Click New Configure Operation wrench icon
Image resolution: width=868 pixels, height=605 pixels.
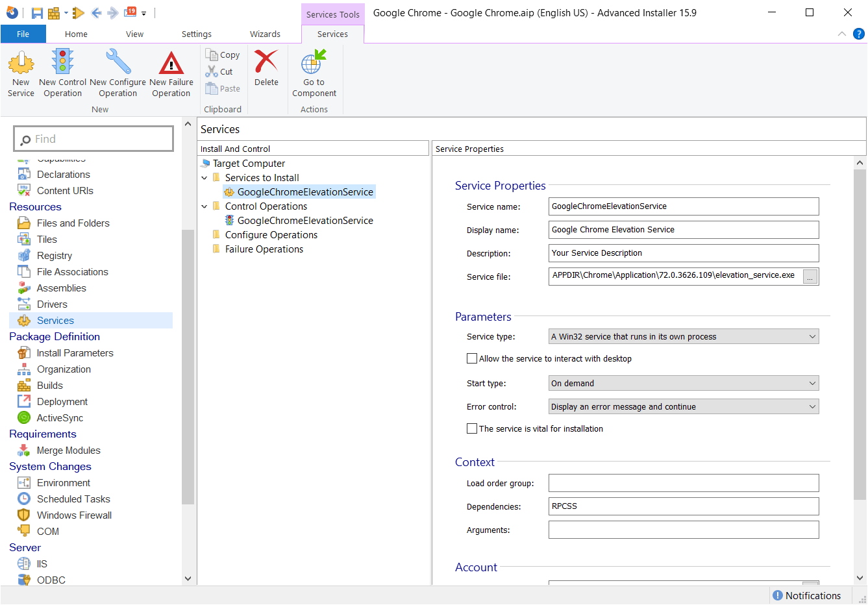click(x=118, y=62)
